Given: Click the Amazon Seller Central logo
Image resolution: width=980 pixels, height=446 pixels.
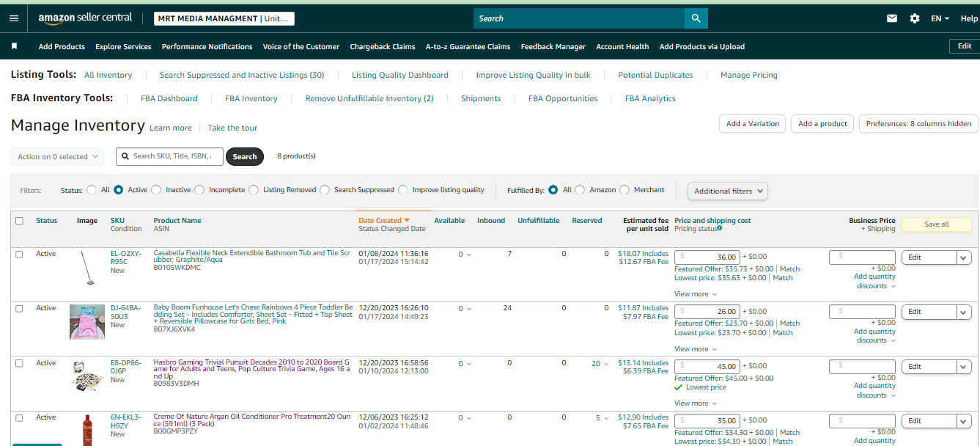Looking at the screenshot, I should pos(85,18).
